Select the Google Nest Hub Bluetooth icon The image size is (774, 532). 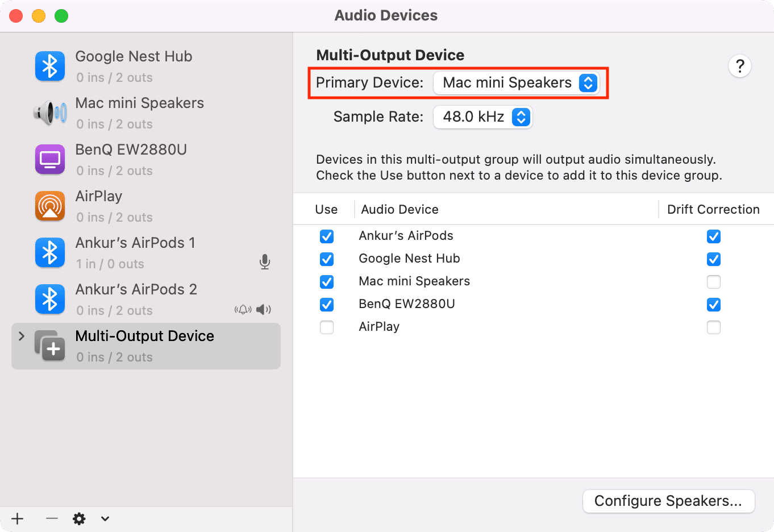point(50,66)
